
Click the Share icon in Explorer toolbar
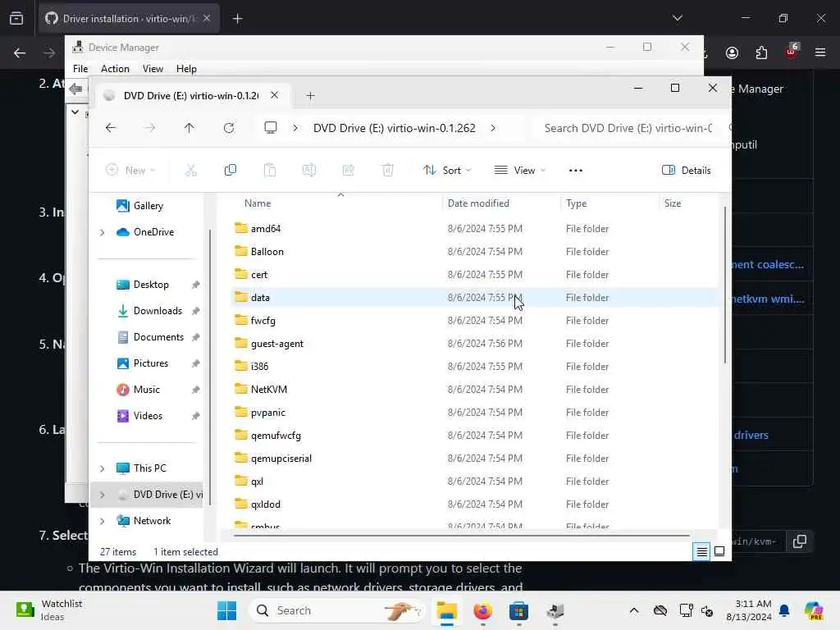(x=348, y=171)
